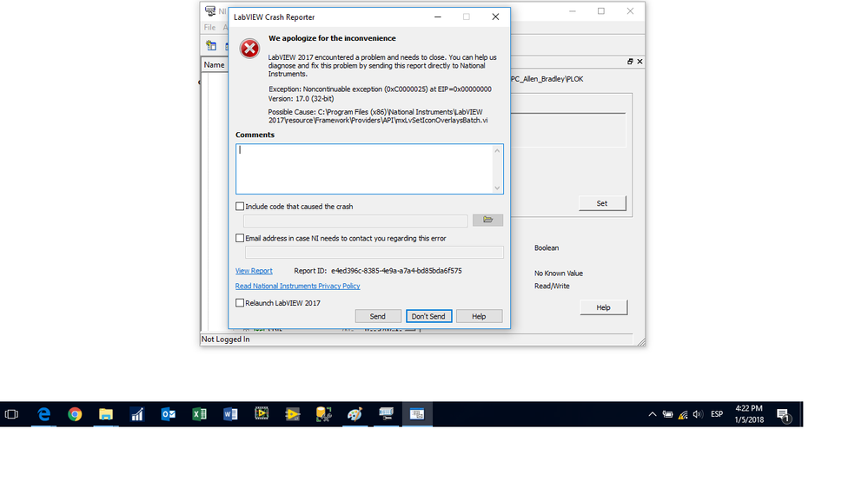Enable Include code that caused the crash
This screenshot has width=868, height=488.
pyautogui.click(x=240, y=207)
